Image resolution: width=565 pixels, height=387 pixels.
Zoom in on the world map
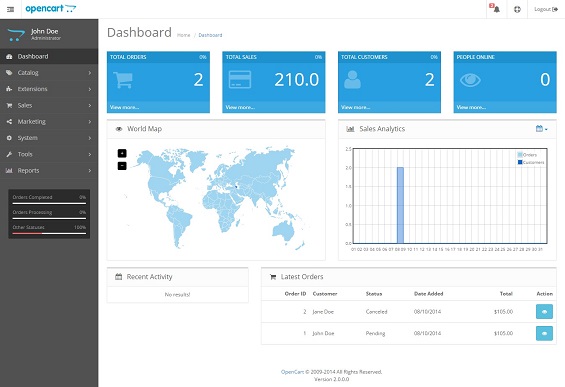tap(122, 154)
